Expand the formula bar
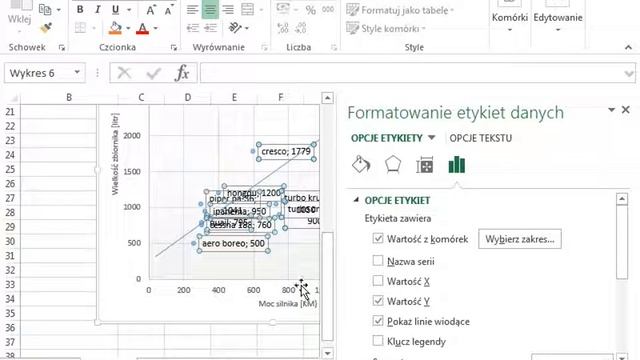This screenshot has width=640, height=360. [x=629, y=73]
